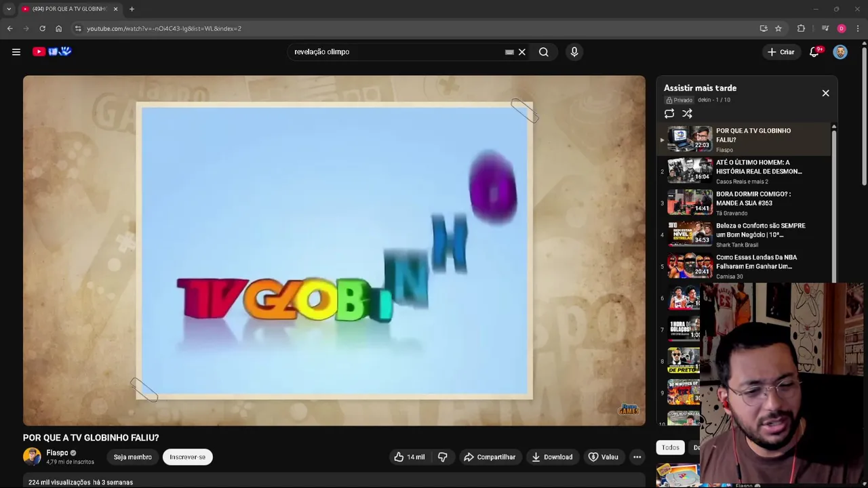Click the video player to pause
The height and width of the screenshot is (488, 868).
(334, 251)
